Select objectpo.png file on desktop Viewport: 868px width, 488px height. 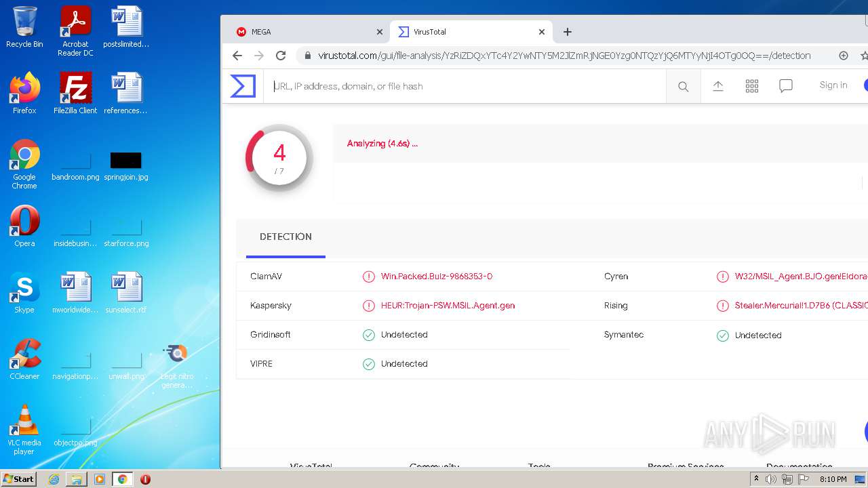pyautogui.click(x=75, y=432)
